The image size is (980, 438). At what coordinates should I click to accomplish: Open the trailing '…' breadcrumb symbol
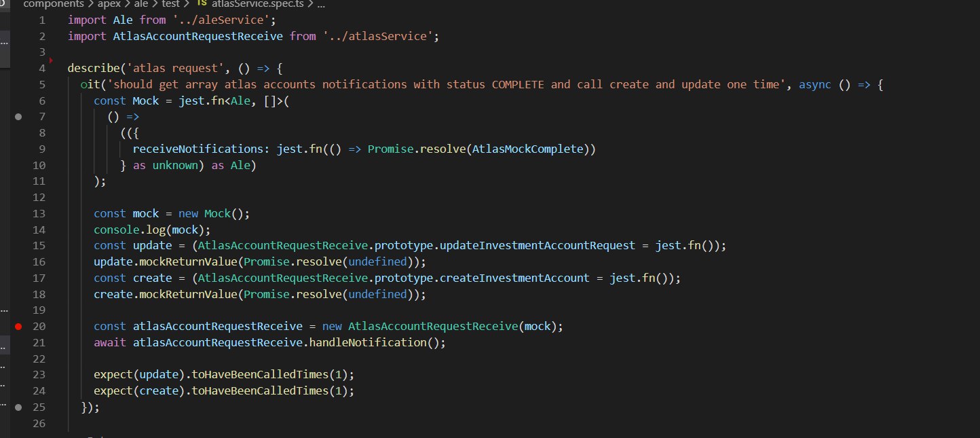pos(321,4)
